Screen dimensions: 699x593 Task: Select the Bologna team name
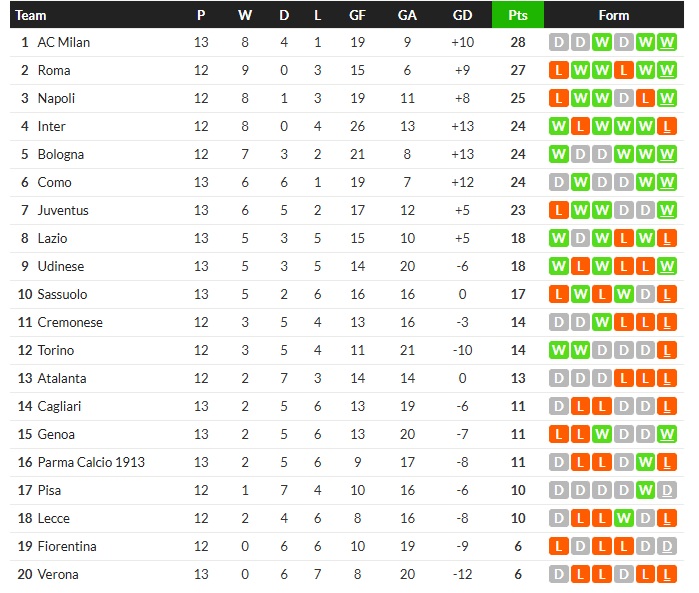coord(61,154)
